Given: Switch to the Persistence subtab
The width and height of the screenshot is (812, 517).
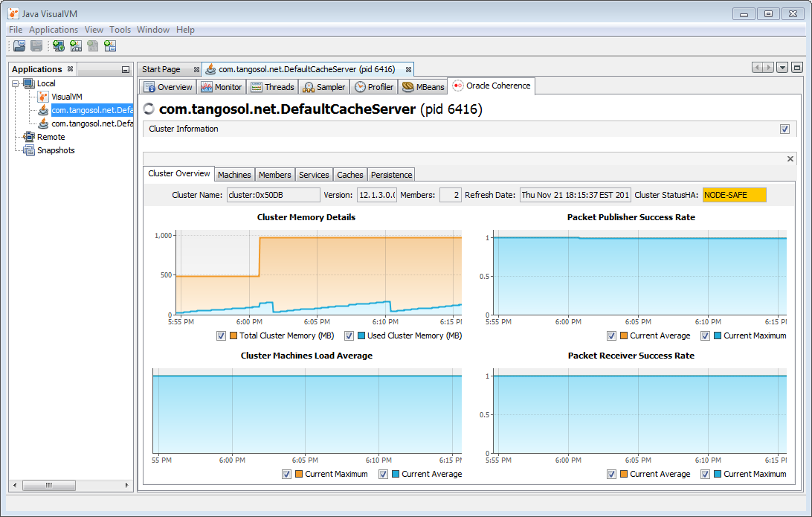Looking at the screenshot, I should coord(391,175).
